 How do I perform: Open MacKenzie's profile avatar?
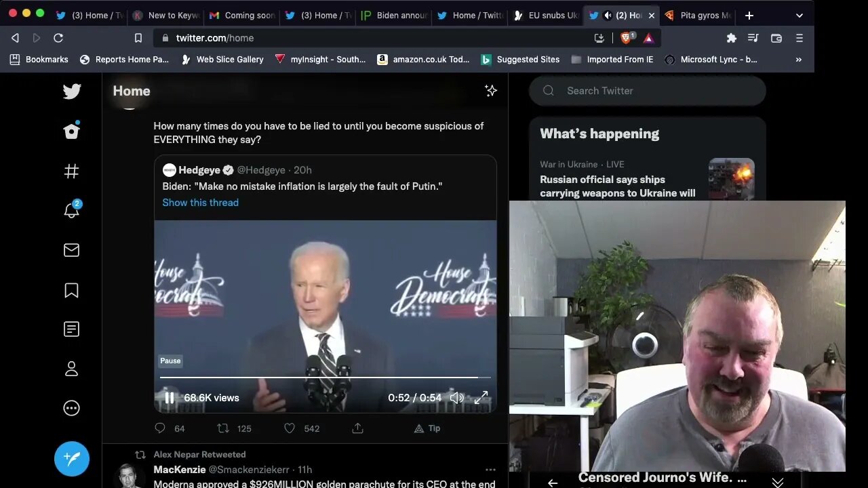[127, 476]
